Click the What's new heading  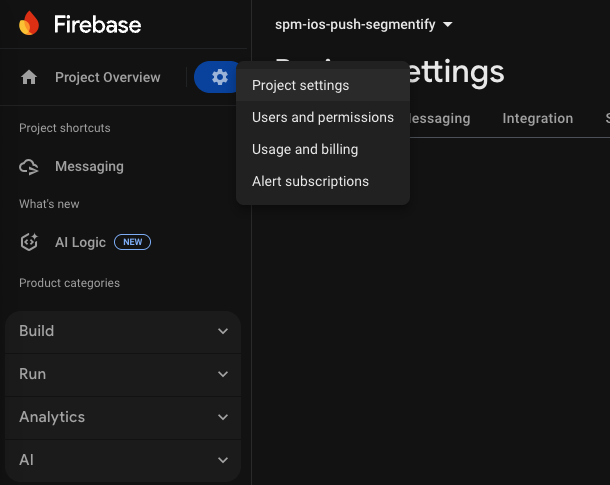(x=49, y=204)
